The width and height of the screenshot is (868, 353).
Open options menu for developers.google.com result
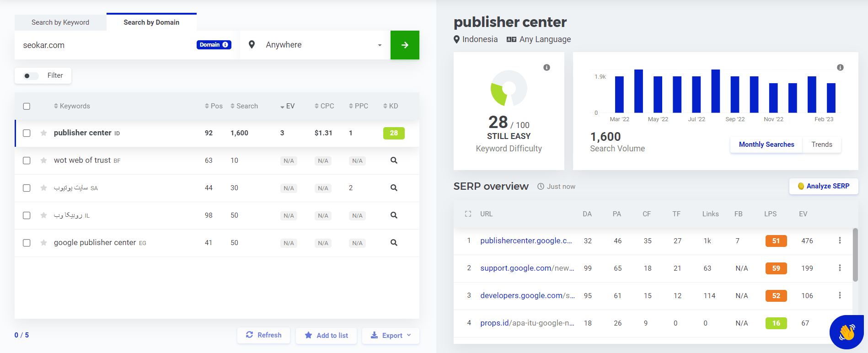point(840,295)
